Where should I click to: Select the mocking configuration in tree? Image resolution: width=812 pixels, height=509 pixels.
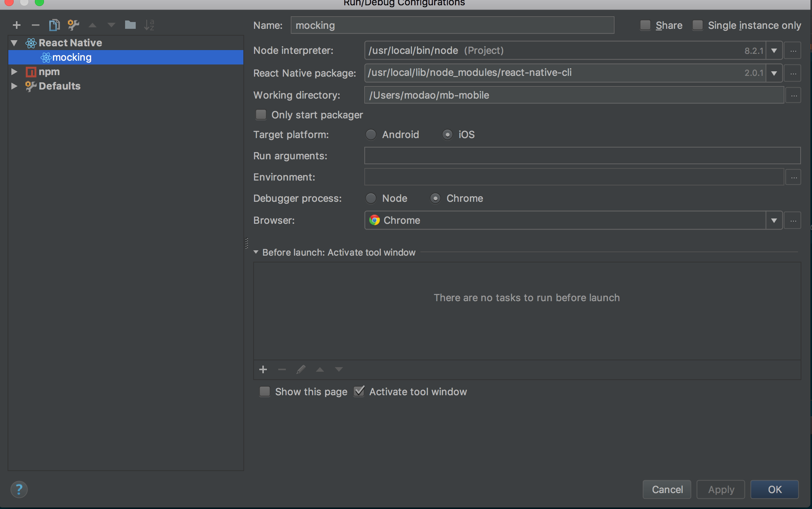72,57
